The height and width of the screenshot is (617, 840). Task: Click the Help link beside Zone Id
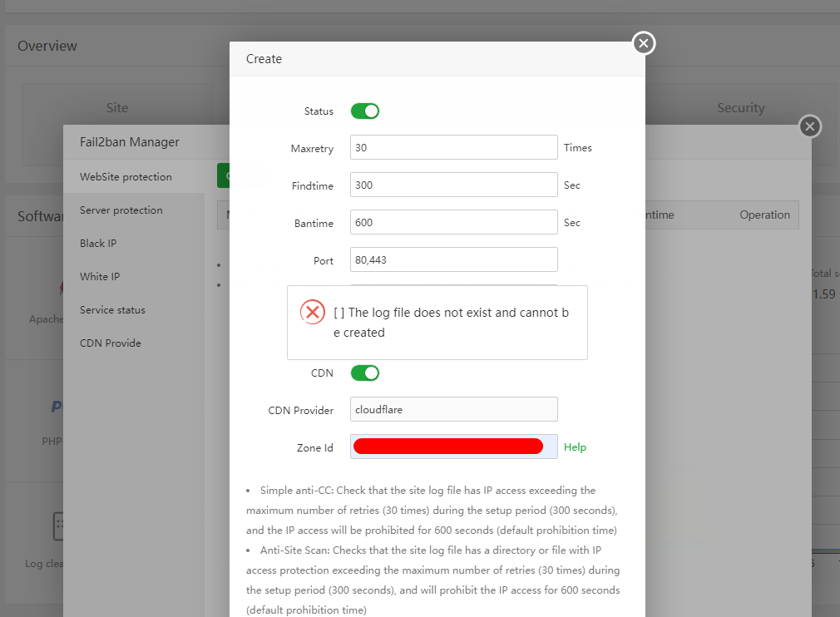pyautogui.click(x=575, y=447)
